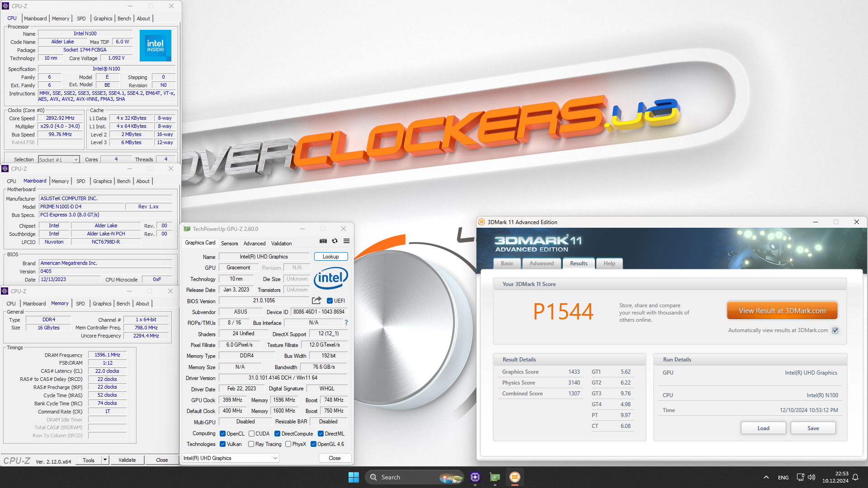Open the Help tab in 3DMark 11
The image size is (868, 488).
pos(609,263)
